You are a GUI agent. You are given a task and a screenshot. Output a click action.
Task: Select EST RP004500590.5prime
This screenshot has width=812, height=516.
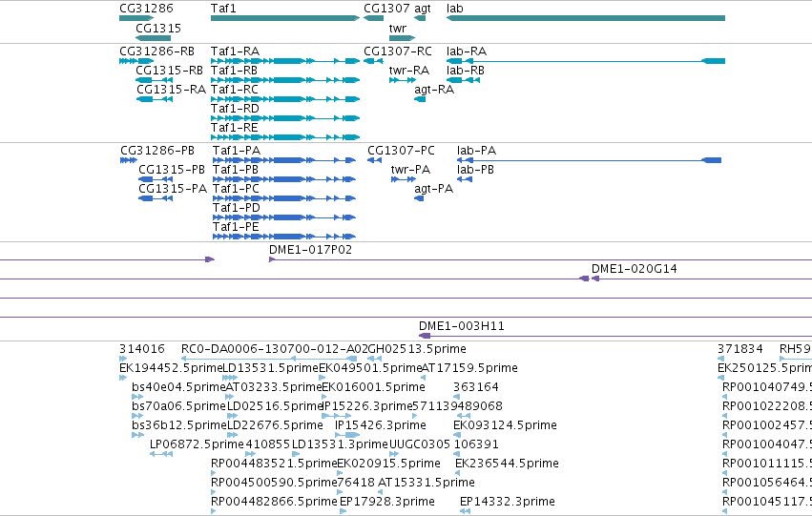[x=274, y=483]
